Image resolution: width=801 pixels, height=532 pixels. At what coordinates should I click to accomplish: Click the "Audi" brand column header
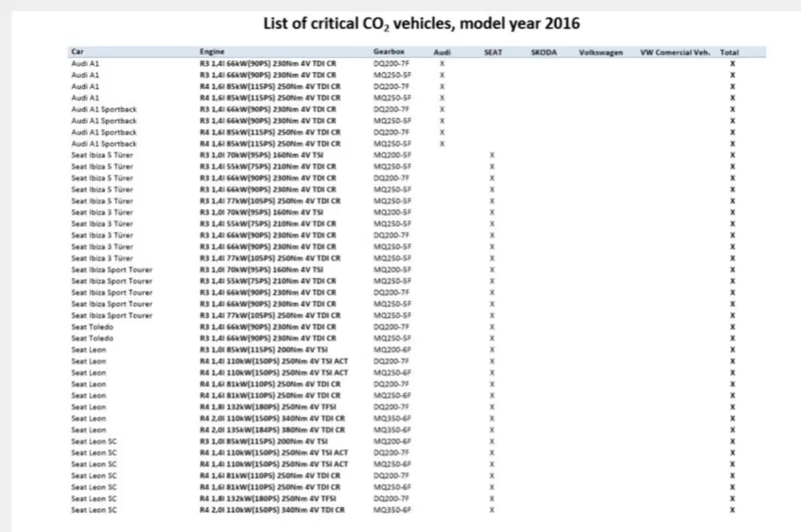(442, 52)
